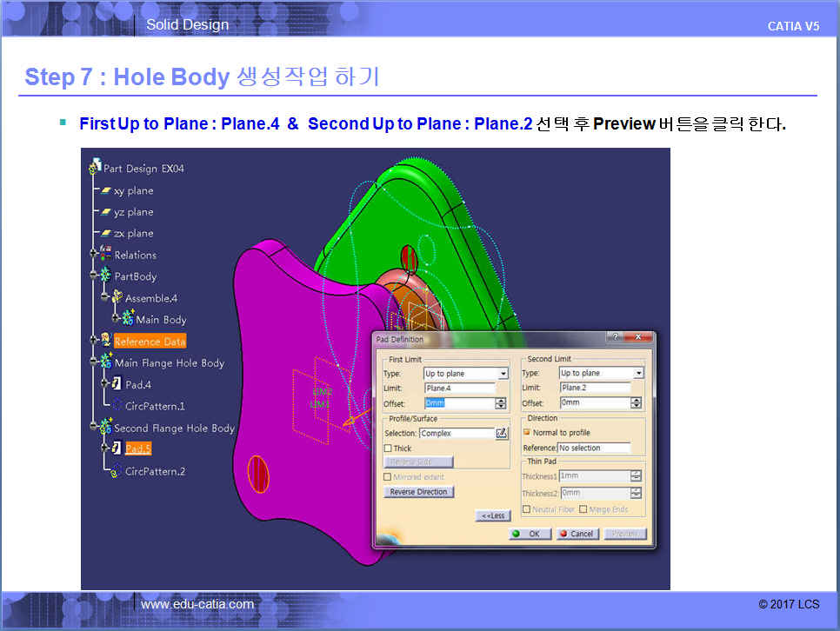
Task: Select the Pad.4 icon in the tree
Action: pyautogui.click(x=117, y=384)
